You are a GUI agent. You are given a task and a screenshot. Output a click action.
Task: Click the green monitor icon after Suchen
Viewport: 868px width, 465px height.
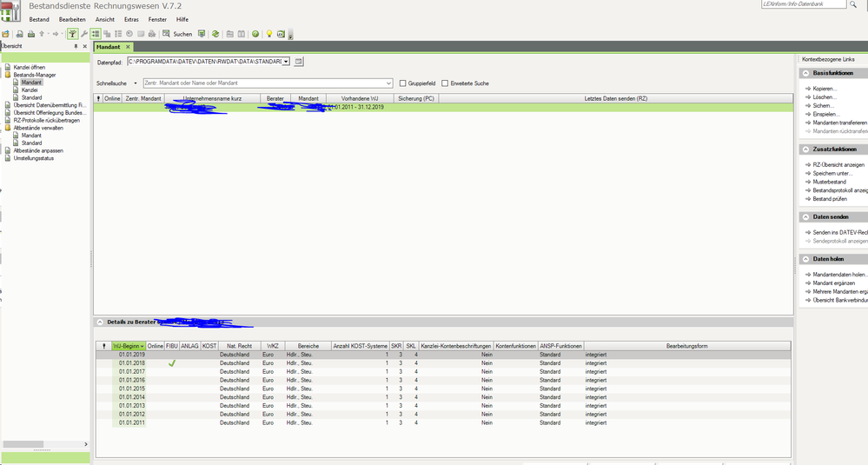(202, 34)
